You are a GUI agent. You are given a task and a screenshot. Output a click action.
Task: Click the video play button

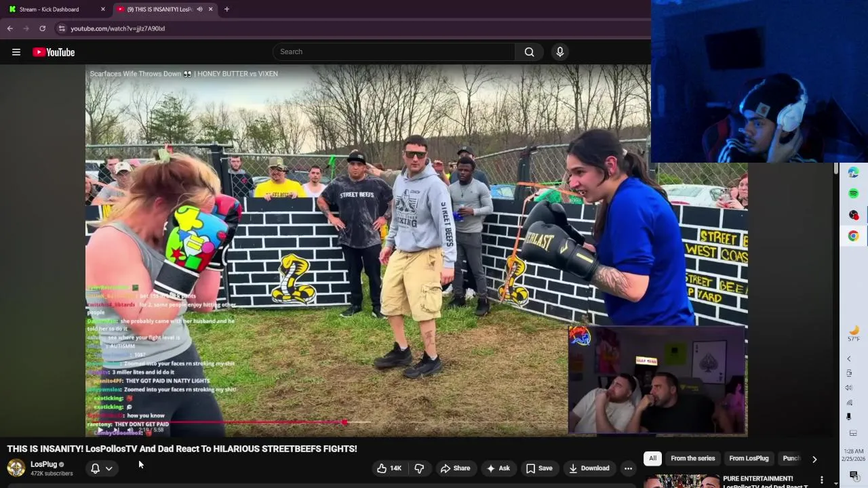(100, 430)
